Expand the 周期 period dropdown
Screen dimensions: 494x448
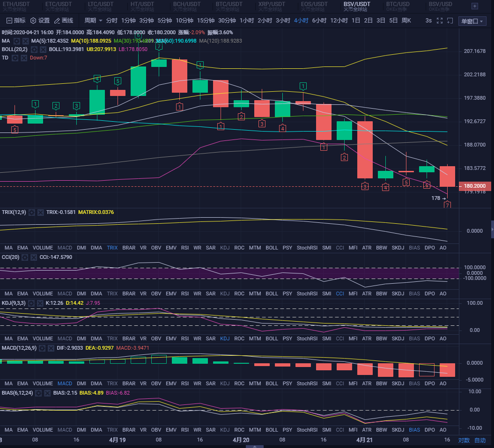(93, 21)
